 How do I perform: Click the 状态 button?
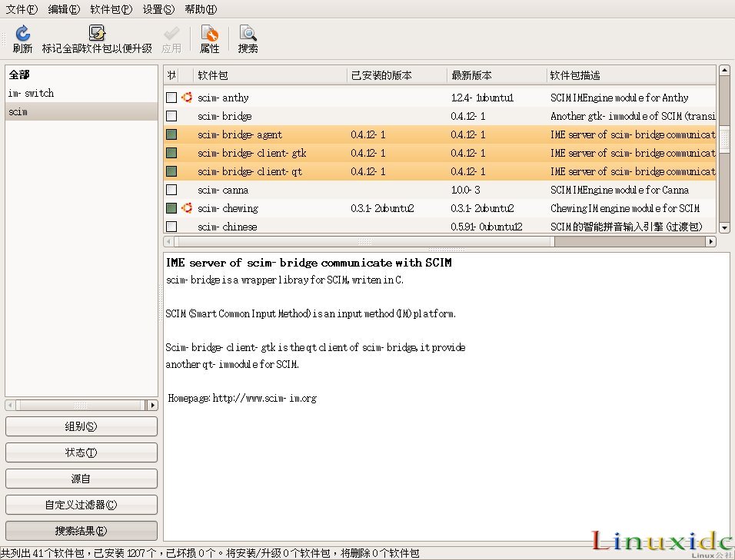81,452
